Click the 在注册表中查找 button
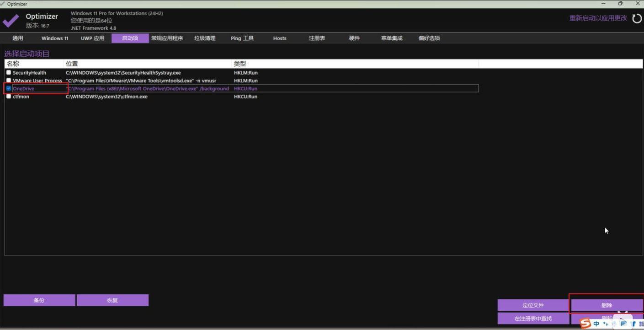 coord(533,319)
